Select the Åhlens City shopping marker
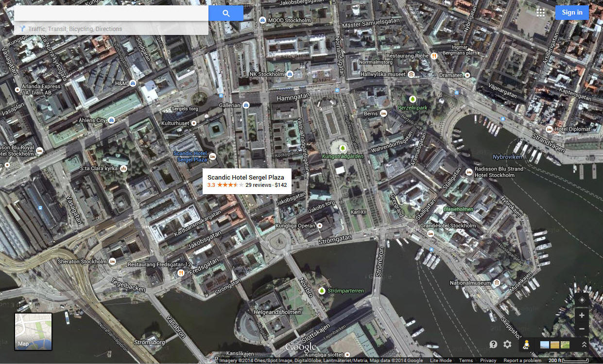This screenshot has width=603, height=364. (x=111, y=120)
